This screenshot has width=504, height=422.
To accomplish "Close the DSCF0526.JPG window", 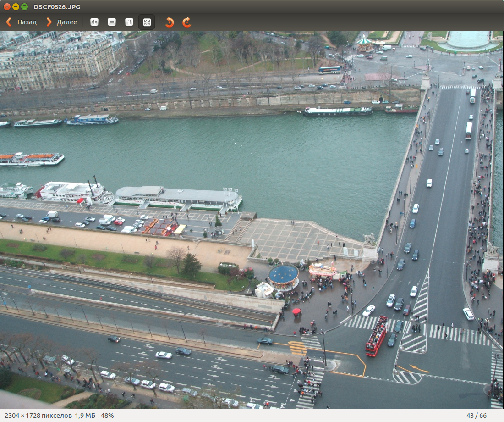I will coord(7,6).
